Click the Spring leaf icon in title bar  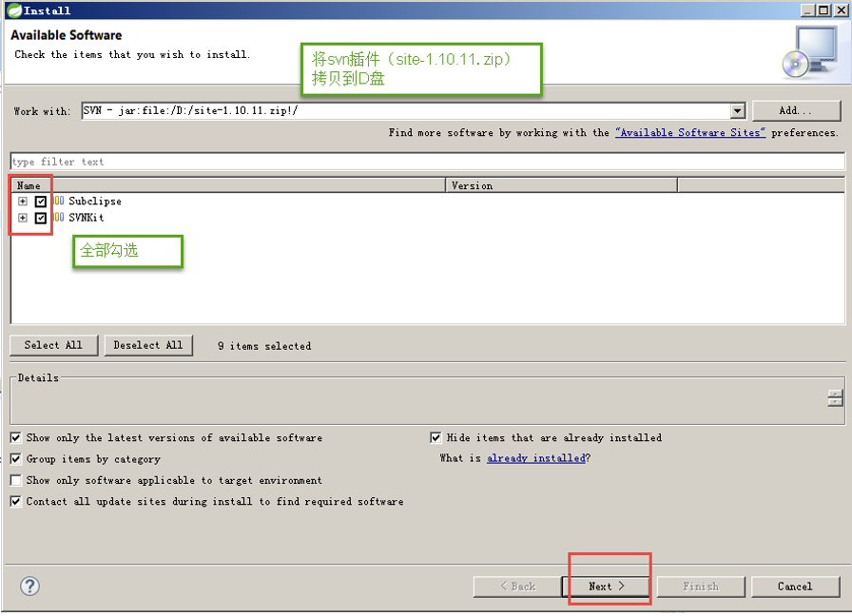(x=14, y=10)
